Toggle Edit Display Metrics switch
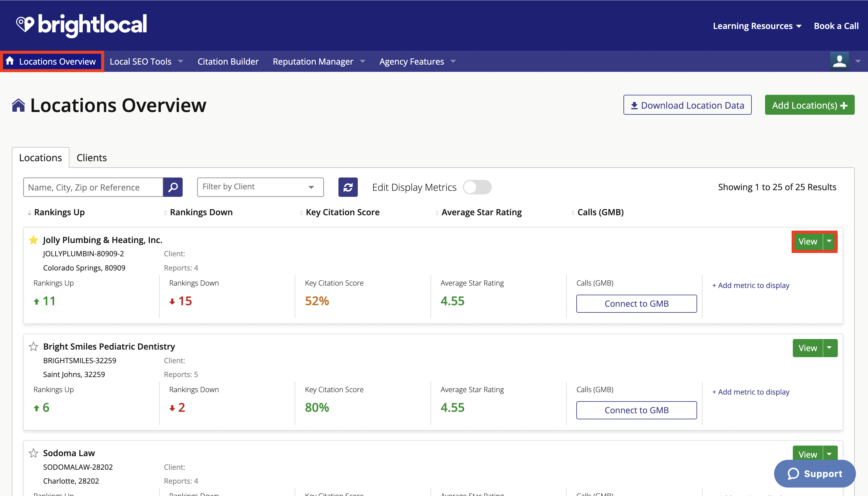Image resolution: width=868 pixels, height=496 pixels. [477, 187]
